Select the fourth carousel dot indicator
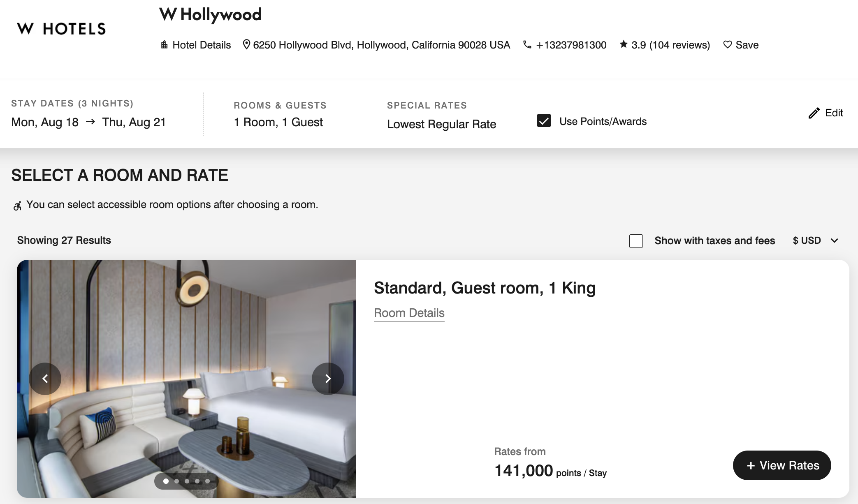 point(197,481)
